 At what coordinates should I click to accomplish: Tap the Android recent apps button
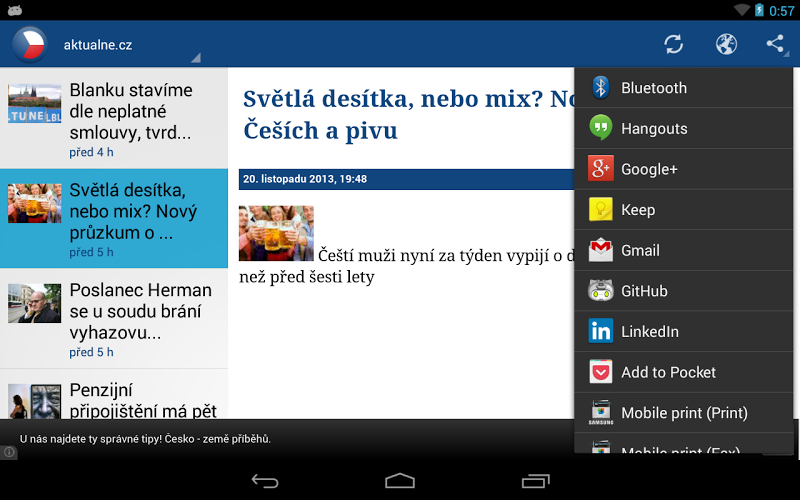[x=535, y=481]
